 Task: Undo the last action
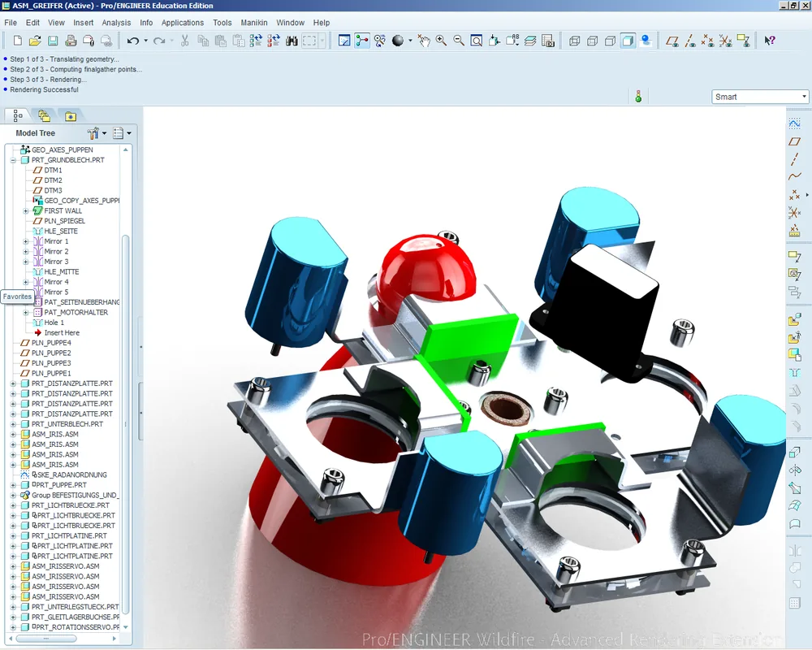coord(133,41)
